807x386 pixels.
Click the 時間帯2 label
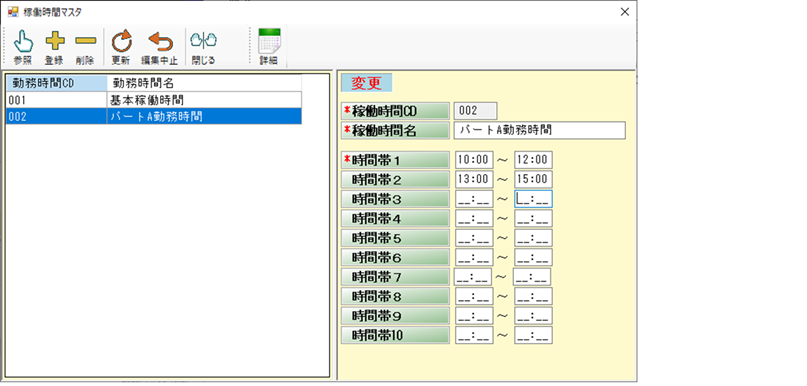pyautogui.click(x=395, y=180)
